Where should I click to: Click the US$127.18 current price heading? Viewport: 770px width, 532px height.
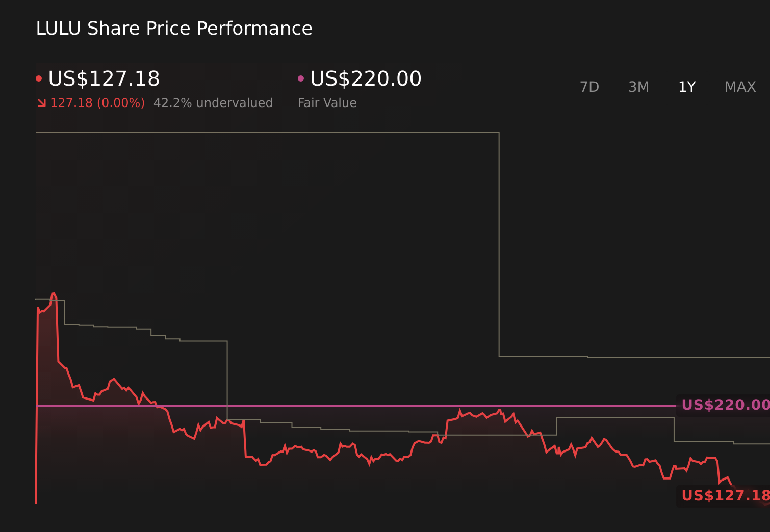(x=104, y=79)
